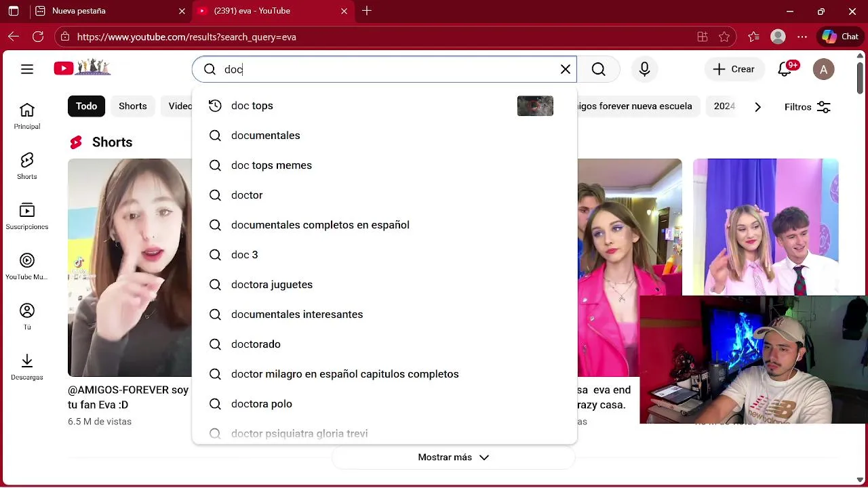
Task: Open the tab actions menu icon
Action: click(14, 11)
